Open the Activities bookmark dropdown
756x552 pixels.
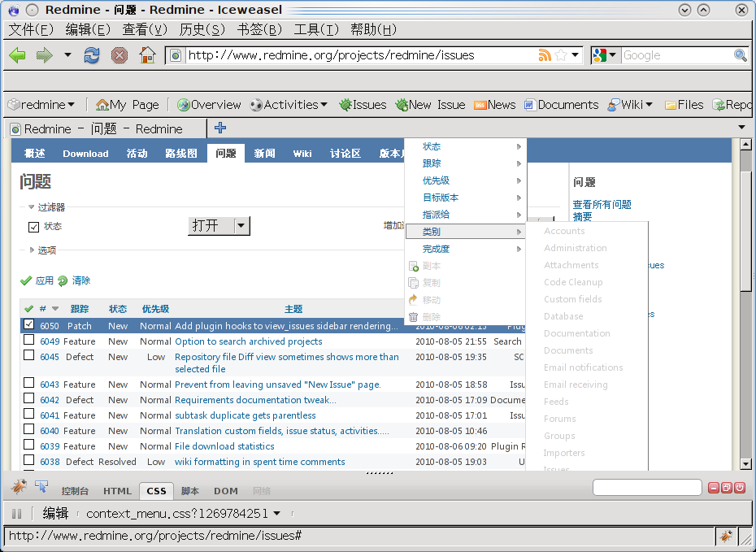tap(289, 105)
